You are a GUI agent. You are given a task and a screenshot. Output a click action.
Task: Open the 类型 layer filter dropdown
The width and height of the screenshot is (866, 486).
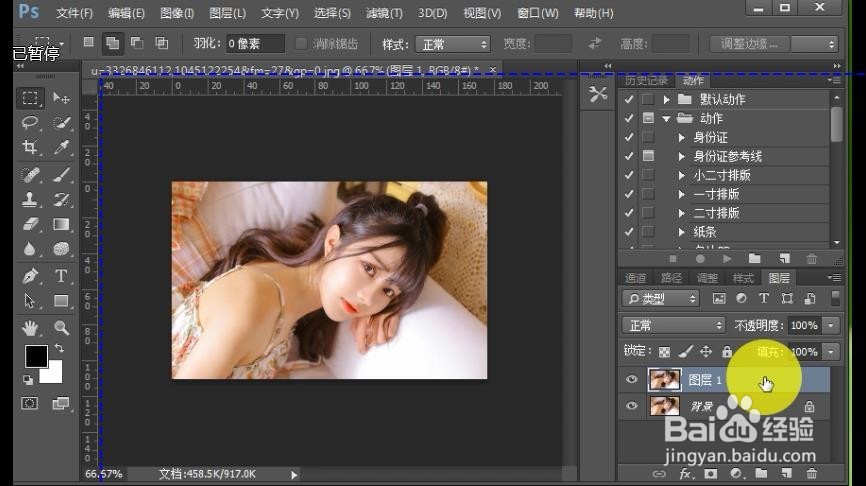coord(661,299)
